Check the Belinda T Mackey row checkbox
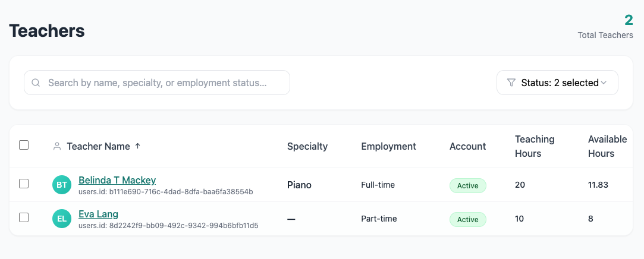This screenshot has height=259, width=644. [x=24, y=184]
